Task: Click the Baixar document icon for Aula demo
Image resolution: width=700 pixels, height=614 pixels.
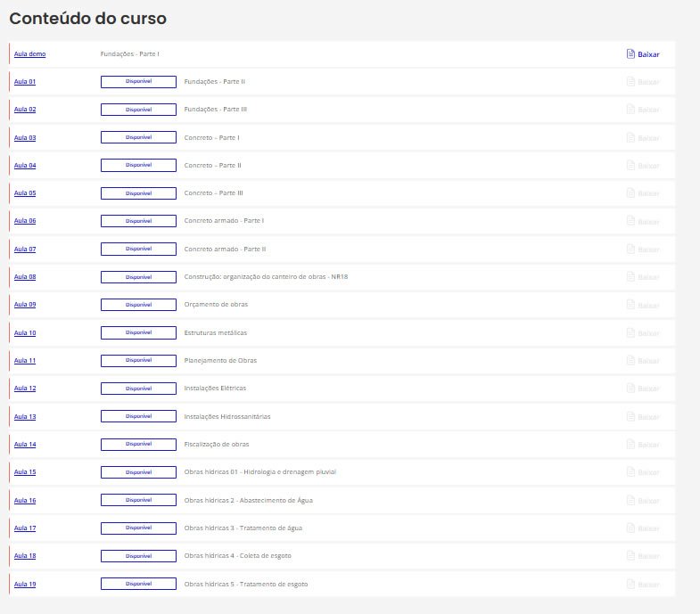Action: coord(630,53)
